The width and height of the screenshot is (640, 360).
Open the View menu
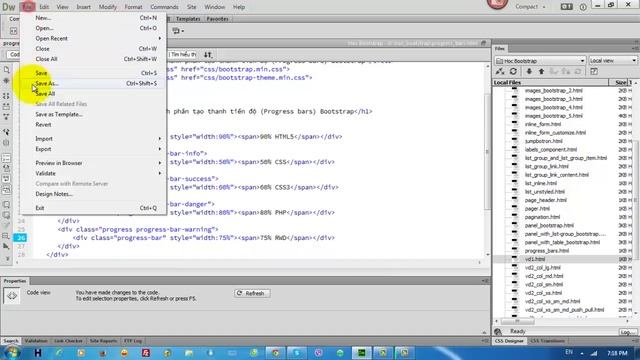click(62, 7)
